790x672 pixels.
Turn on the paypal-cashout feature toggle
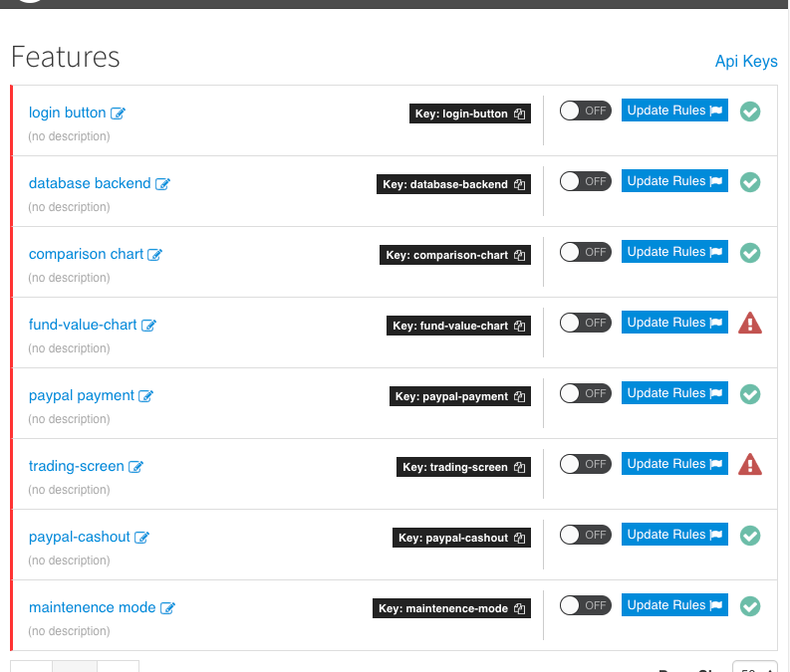point(585,535)
